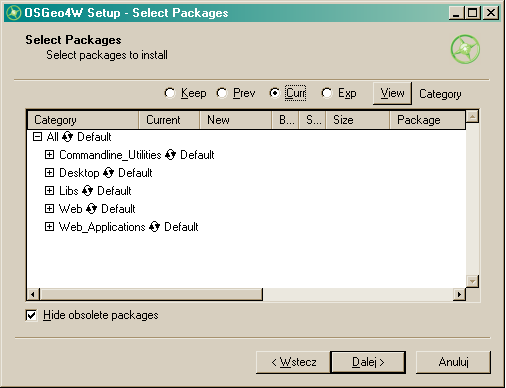The width and height of the screenshot is (506, 388).
Task: Click the B... column header
Action: [x=286, y=120]
